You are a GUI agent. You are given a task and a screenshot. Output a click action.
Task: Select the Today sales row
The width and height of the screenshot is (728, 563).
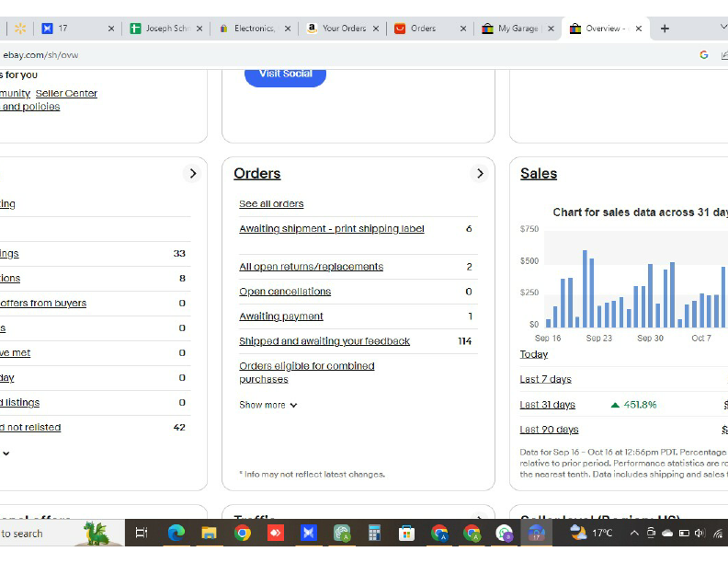(x=533, y=354)
